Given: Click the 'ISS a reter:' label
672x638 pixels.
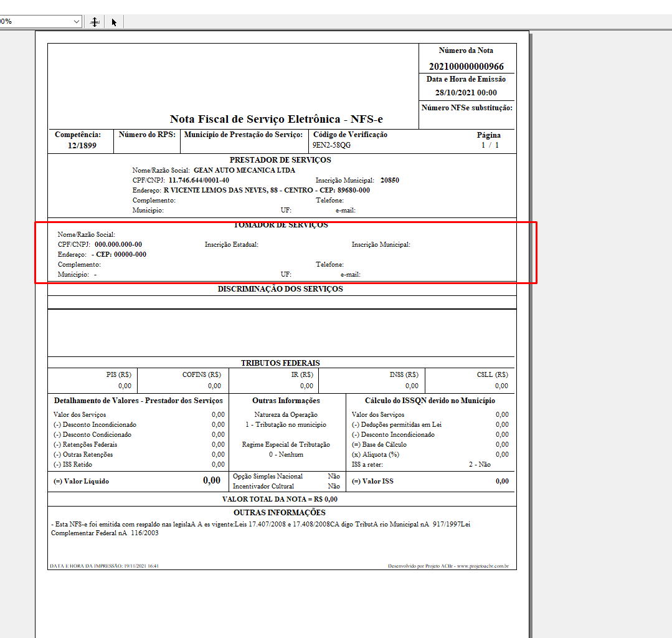Looking at the screenshot, I should [x=367, y=464].
